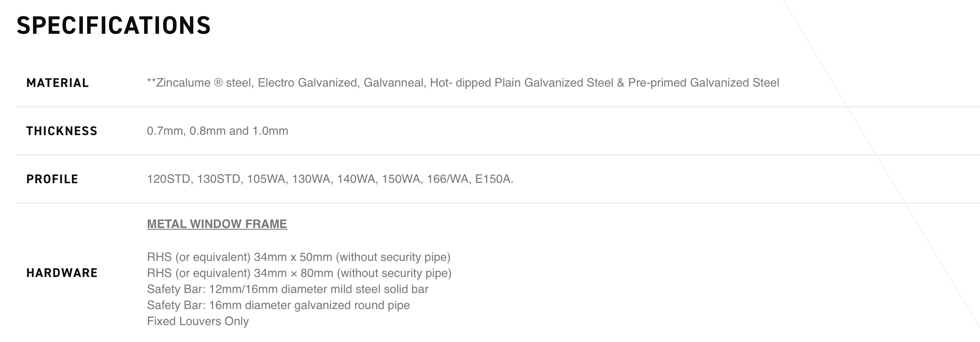Click the HARDWARE row label
This screenshot has width=980, height=342.
(x=62, y=273)
